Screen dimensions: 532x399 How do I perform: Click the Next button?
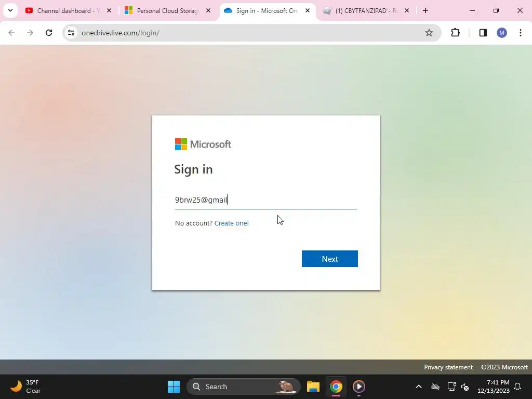coord(329,259)
